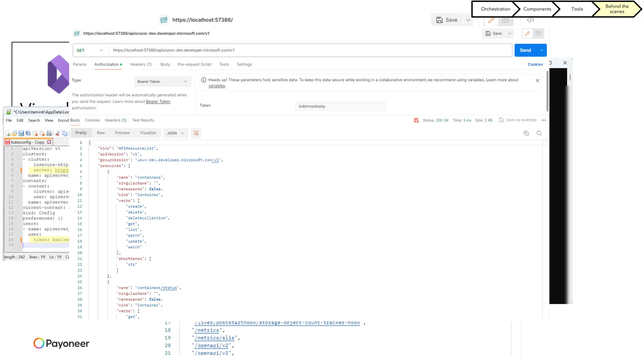The width and height of the screenshot is (644, 362).
Task: Open the Edit menu in Notepad++
Action: click(20, 120)
